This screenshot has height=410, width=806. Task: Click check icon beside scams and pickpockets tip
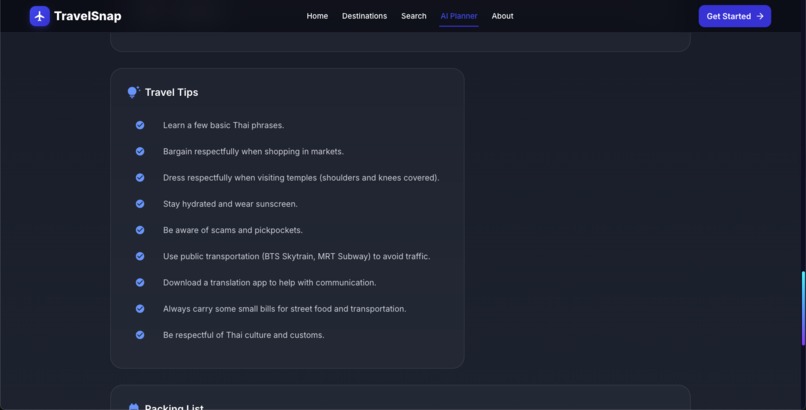tap(140, 230)
